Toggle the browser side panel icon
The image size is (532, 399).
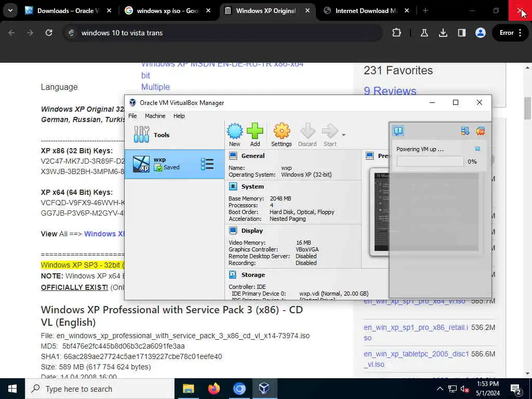point(461,33)
